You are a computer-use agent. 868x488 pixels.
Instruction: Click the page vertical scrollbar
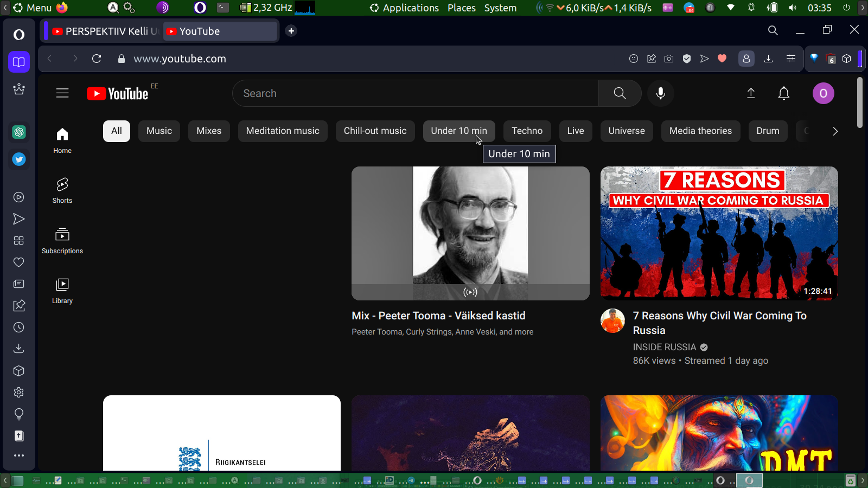860,103
